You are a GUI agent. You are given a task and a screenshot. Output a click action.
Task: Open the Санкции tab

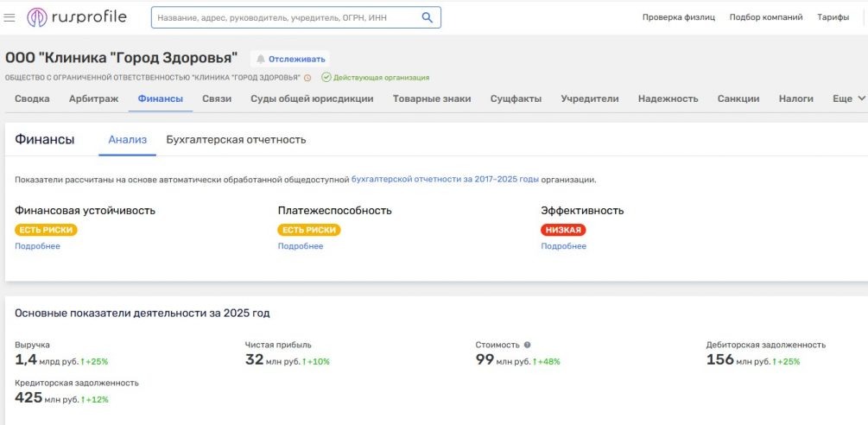[x=738, y=99]
